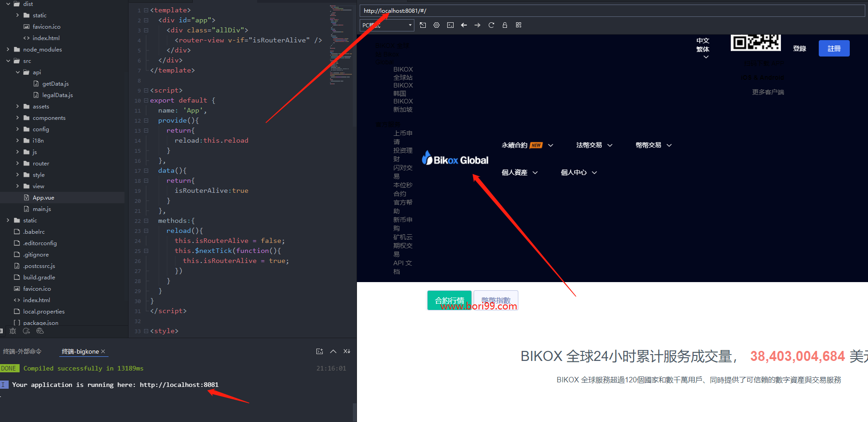Close the 终端-bigkone terminal tab
Screen dimensions: 868x422
[x=103, y=351]
